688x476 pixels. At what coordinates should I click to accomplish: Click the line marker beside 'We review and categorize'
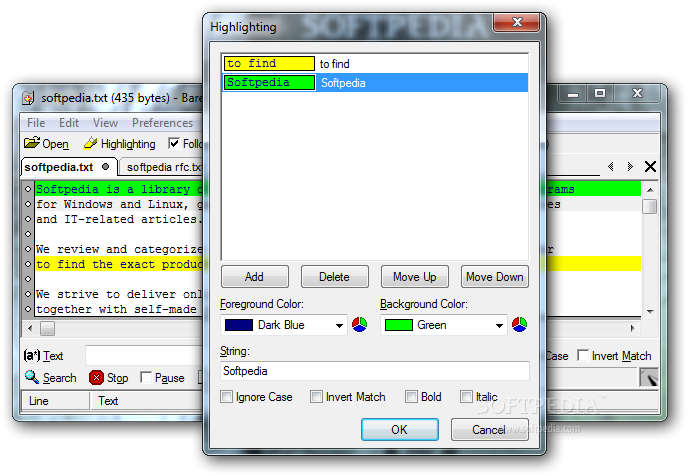28,249
